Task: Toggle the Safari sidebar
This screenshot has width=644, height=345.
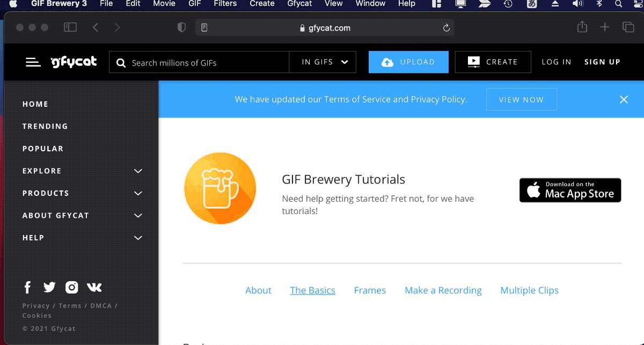Action: coord(70,27)
